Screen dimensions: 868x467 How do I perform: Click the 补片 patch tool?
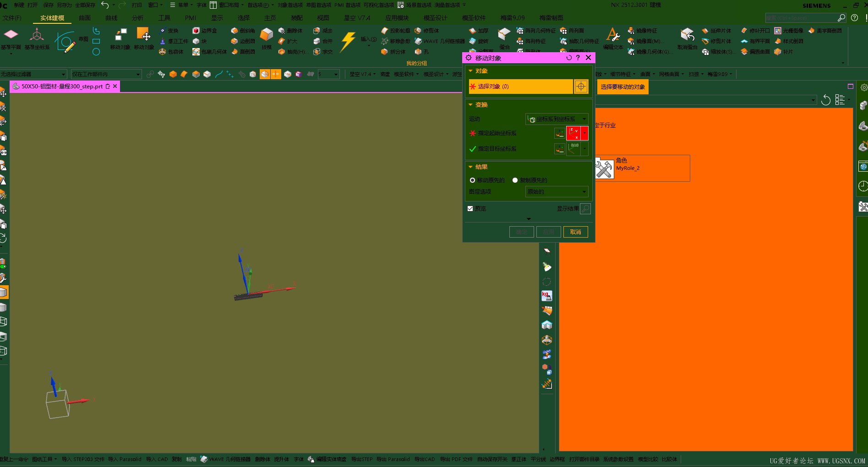(x=784, y=52)
